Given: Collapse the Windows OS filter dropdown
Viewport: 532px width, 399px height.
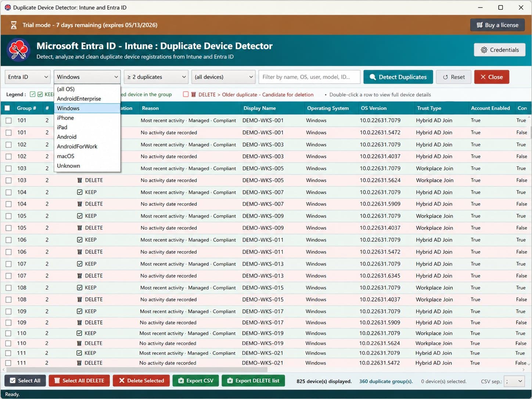Looking at the screenshot, I should click(87, 77).
